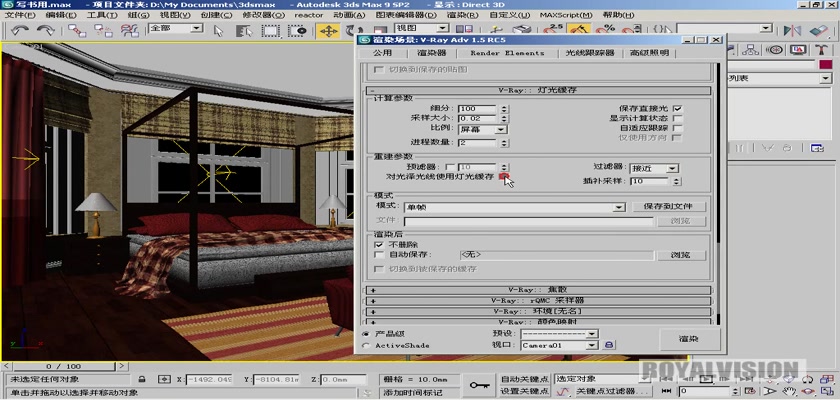Viewport: 840px width, 400px height.
Task: Click the Configure Modifier Sets icon
Action: pyautogui.click(x=817, y=148)
